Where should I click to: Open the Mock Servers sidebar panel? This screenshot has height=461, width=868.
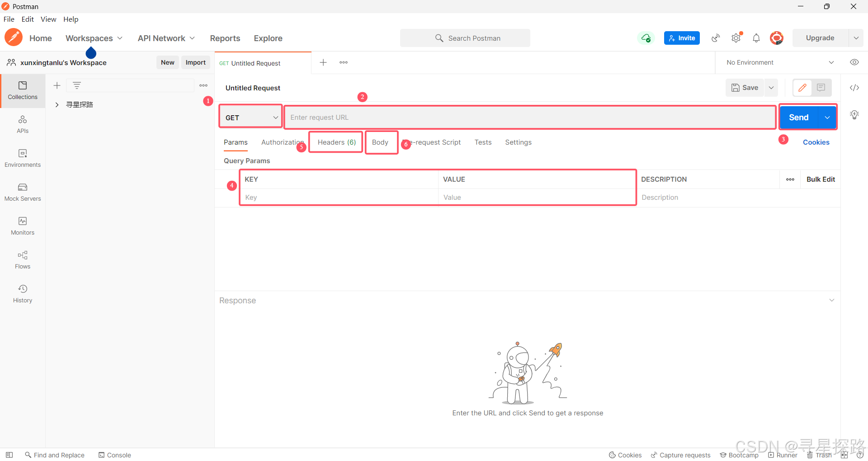[23, 192]
